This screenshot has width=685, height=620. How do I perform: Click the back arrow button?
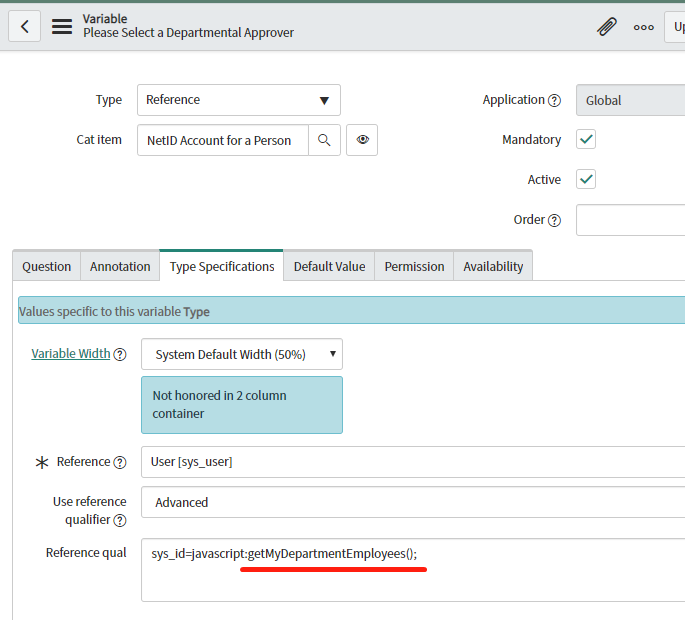tap(24, 26)
